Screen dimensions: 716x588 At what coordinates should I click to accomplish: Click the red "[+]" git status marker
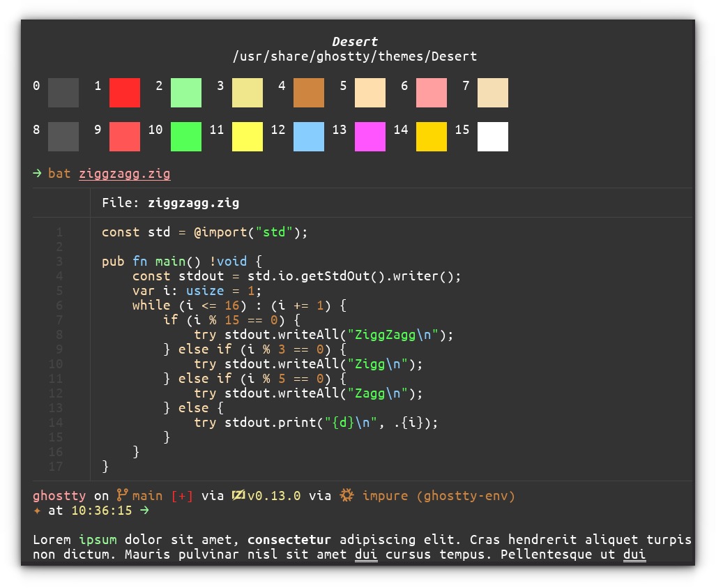pos(182,496)
